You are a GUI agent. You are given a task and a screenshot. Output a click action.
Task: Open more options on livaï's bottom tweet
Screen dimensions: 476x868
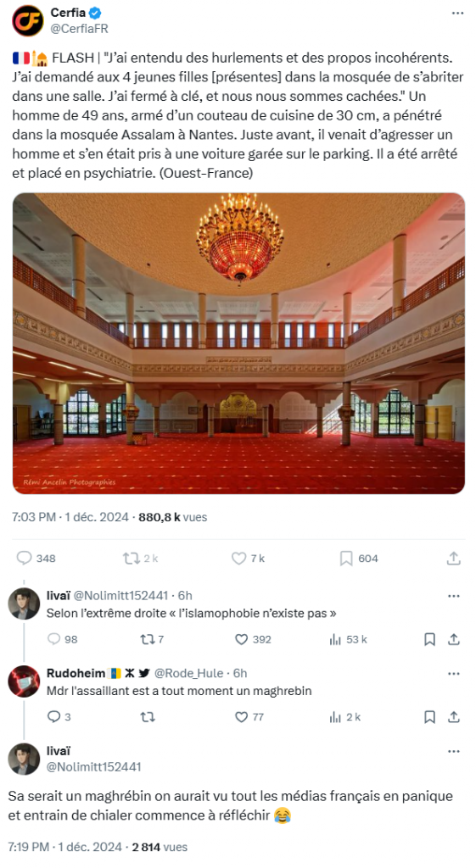(453, 751)
